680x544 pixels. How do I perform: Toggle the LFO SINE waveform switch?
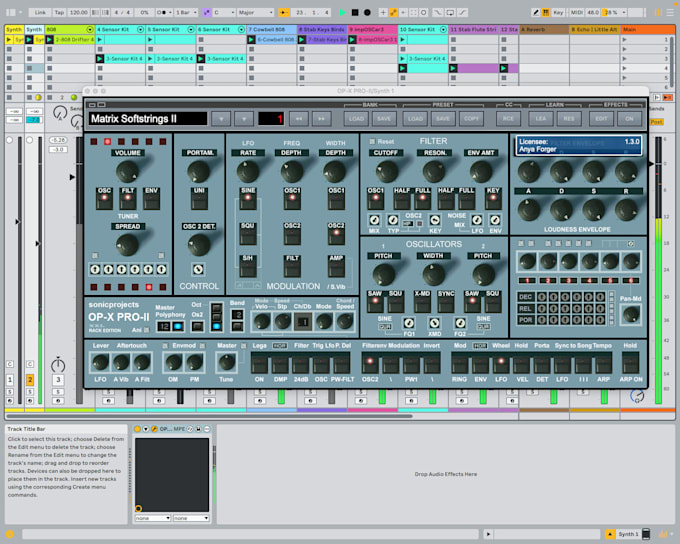[248, 198]
